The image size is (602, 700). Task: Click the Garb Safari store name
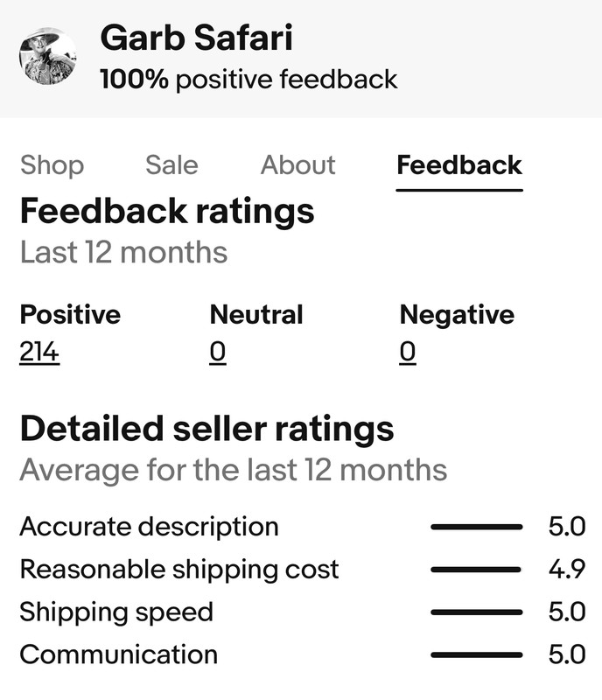pos(197,38)
